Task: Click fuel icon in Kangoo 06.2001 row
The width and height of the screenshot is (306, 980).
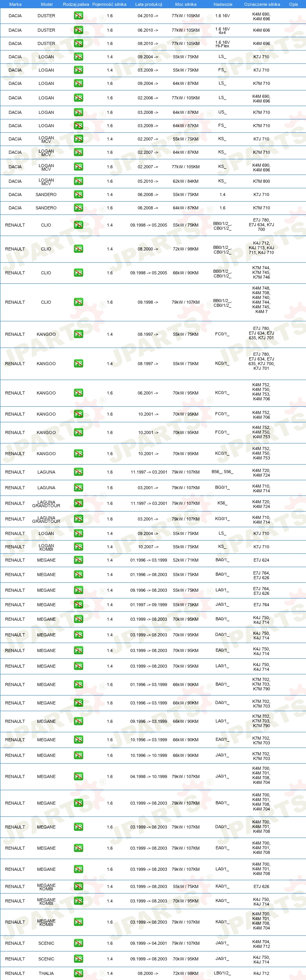Action: pos(78,393)
